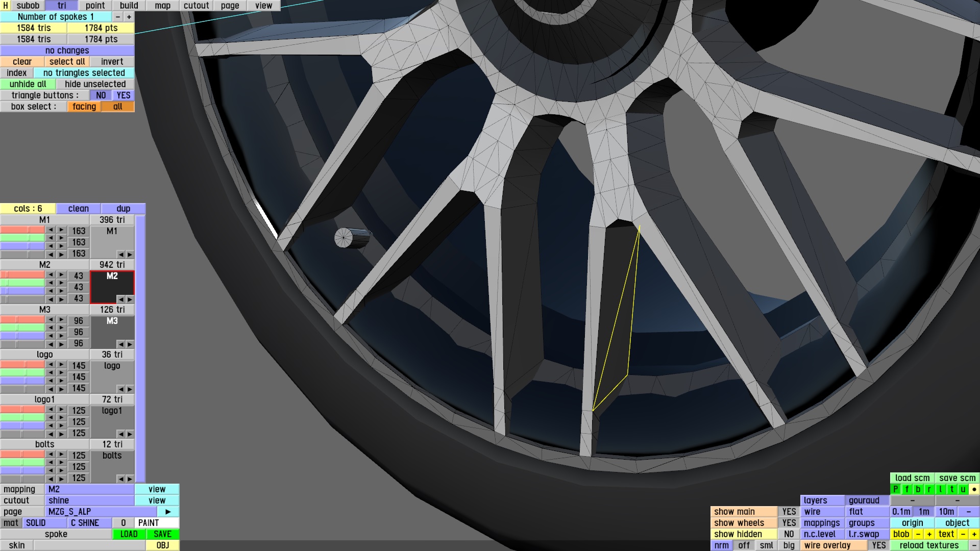Click reload textures button

point(928,545)
